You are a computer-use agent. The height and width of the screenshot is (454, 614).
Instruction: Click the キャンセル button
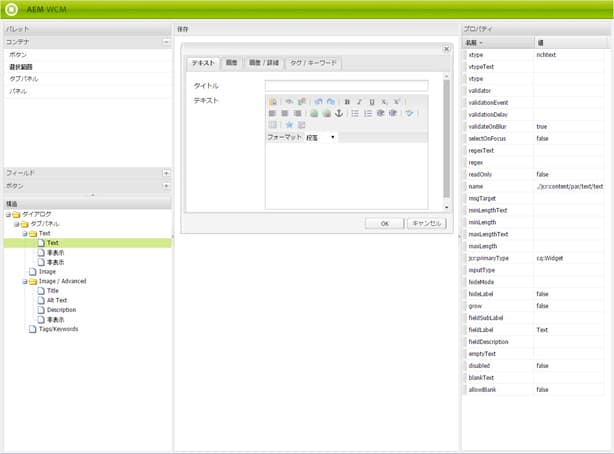pos(427,223)
